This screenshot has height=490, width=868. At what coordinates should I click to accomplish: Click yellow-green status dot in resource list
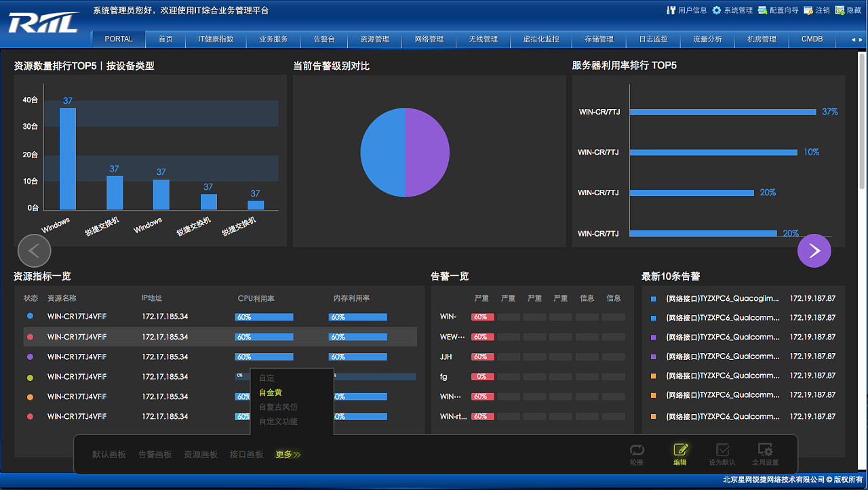(x=30, y=377)
